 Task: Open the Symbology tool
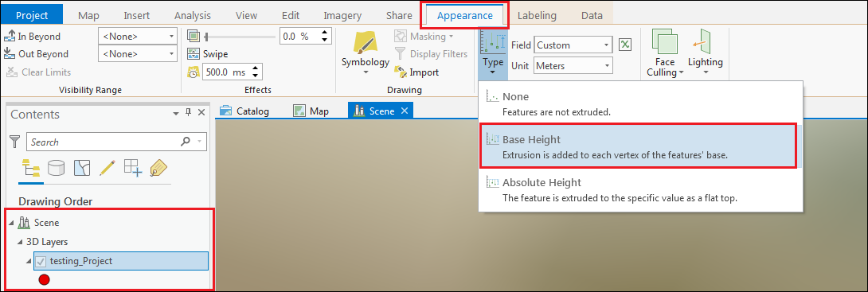click(x=365, y=48)
